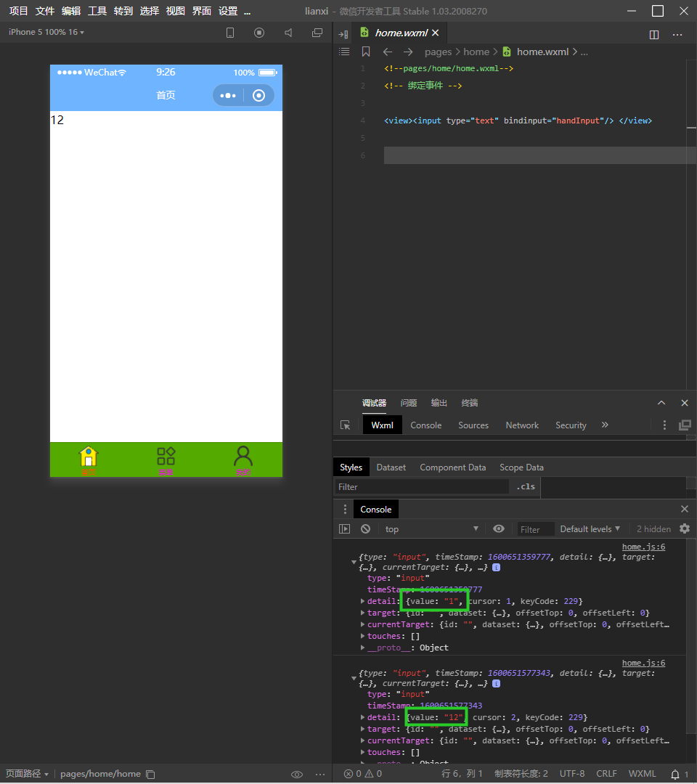The height and width of the screenshot is (784, 697).
Task: Select the Component Data tab
Action: click(452, 467)
